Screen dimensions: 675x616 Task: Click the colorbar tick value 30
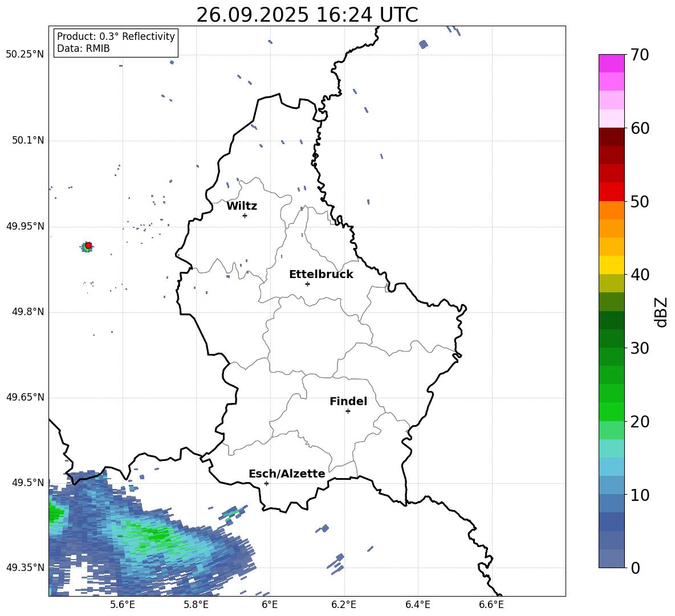click(640, 348)
